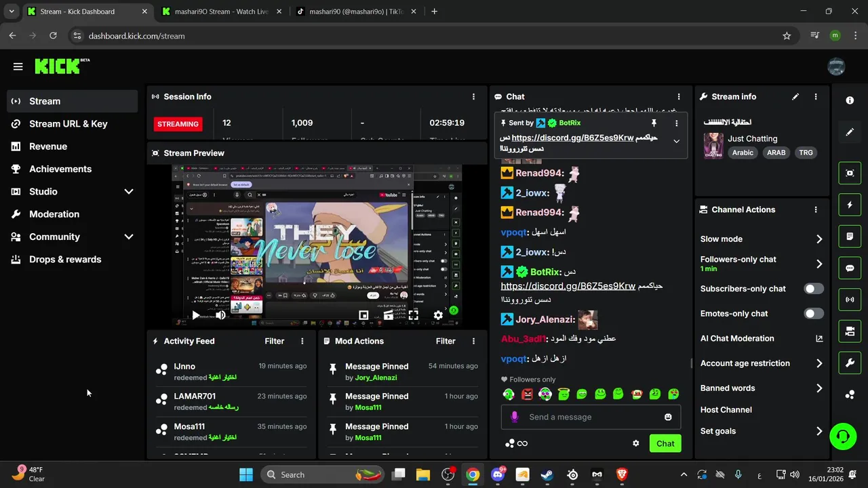Click the pencil icon in the right rail
Screen dimensions: 868x488
coord(850,131)
